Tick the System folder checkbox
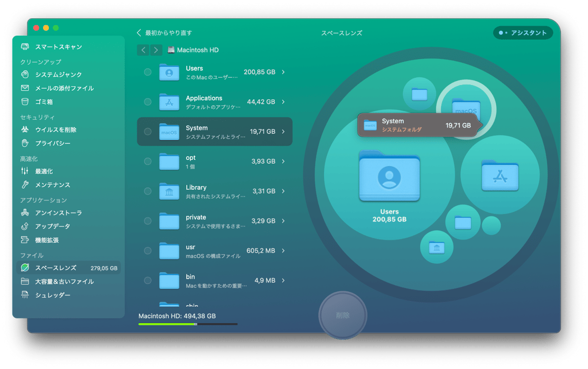 pos(147,131)
